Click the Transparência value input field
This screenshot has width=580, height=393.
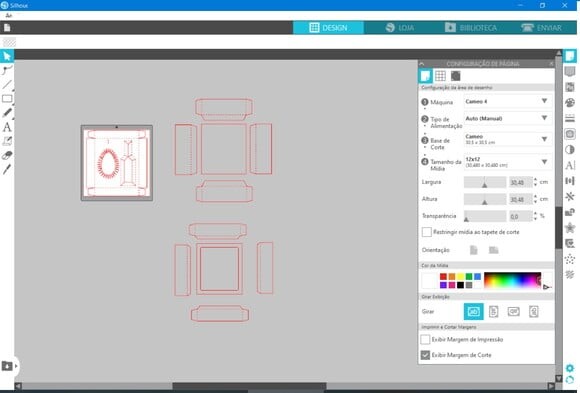coord(520,216)
